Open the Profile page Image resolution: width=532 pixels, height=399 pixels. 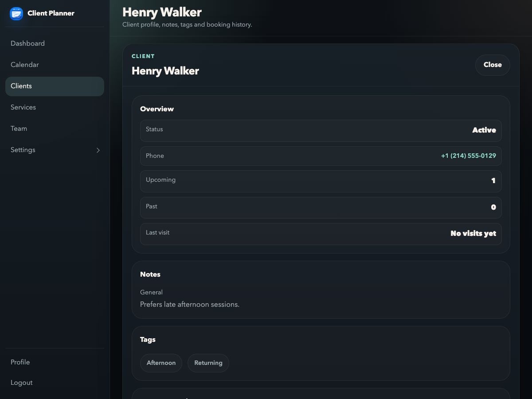point(55,362)
